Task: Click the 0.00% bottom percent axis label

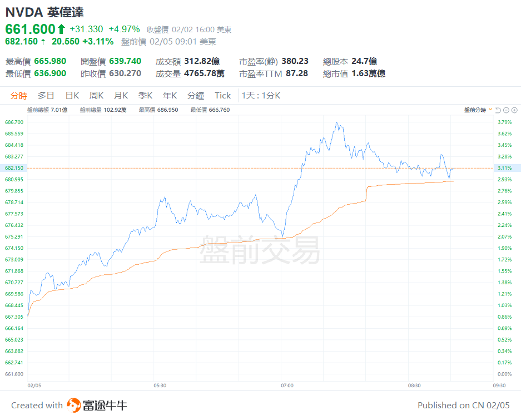Action: pyautogui.click(x=504, y=374)
